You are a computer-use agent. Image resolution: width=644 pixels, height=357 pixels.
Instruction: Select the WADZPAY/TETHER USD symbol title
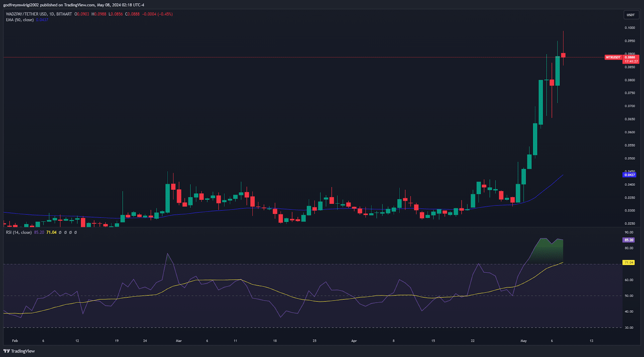point(26,14)
